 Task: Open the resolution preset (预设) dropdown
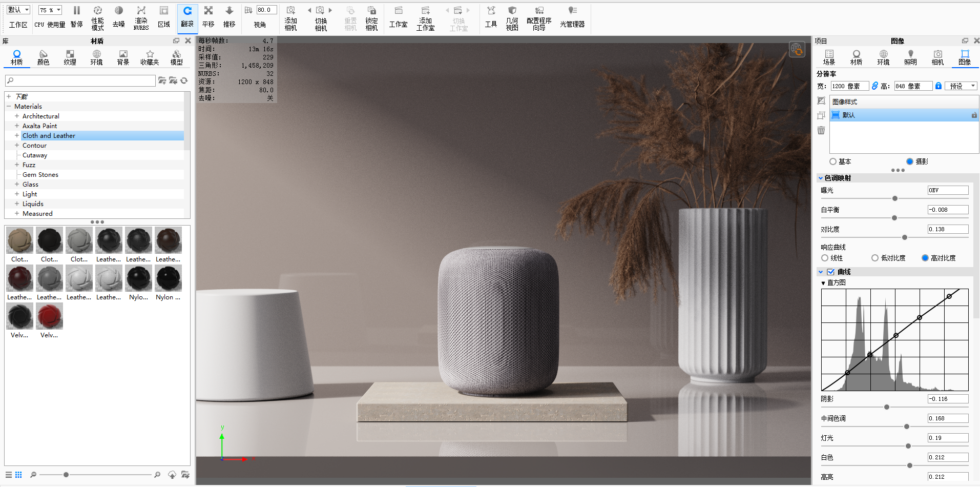(961, 86)
